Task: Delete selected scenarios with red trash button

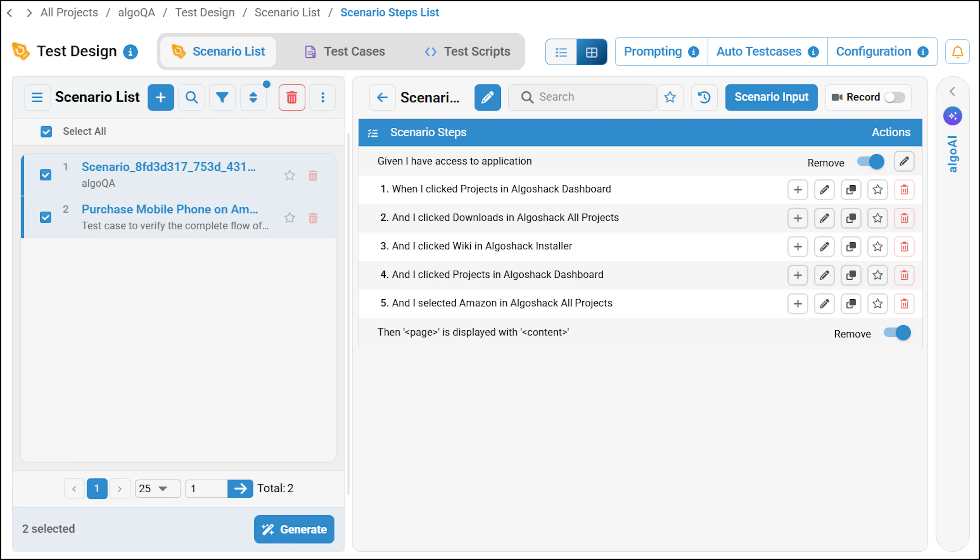Action: [x=292, y=97]
